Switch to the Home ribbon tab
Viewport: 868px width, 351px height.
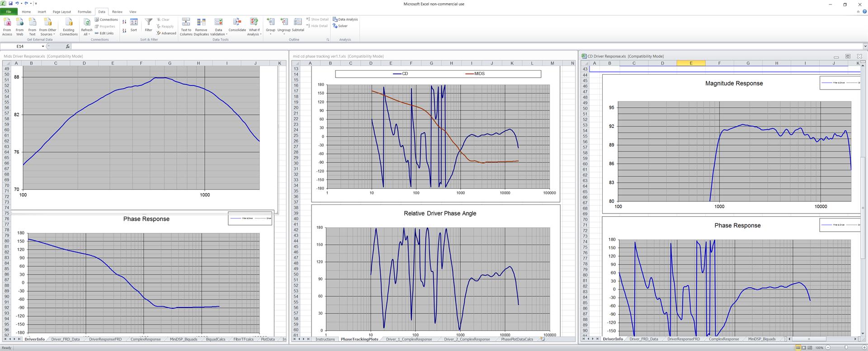(x=26, y=12)
